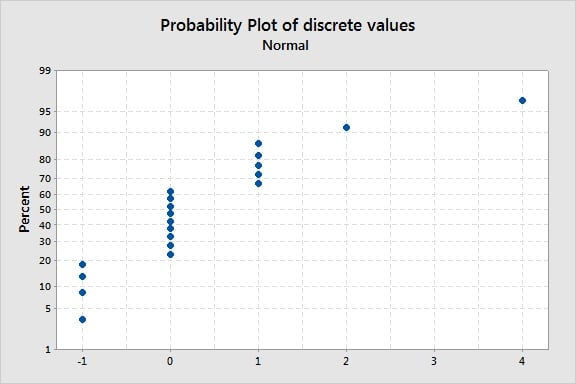Click the y-axis tick label '99'
Screen dimensions: 576x384
click(46, 71)
